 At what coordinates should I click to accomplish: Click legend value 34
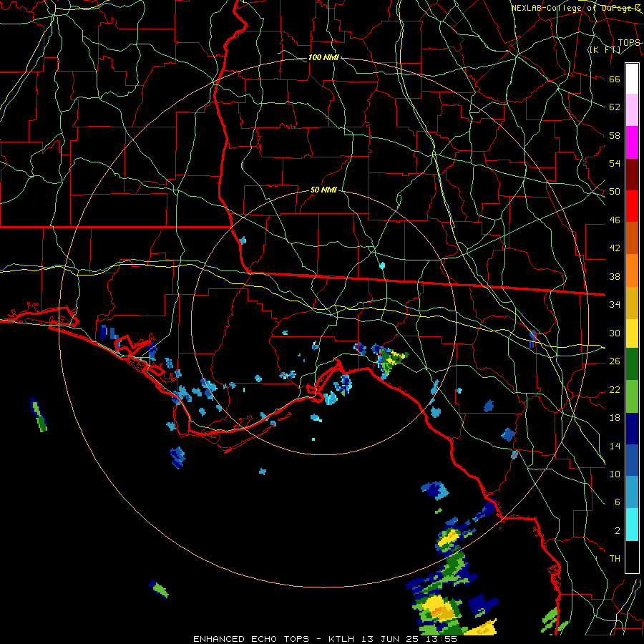(x=615, y=305)
